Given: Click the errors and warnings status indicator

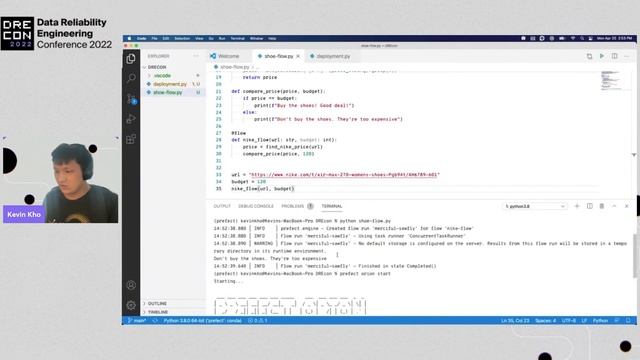Looking at the screenshot, I should 258,320.
